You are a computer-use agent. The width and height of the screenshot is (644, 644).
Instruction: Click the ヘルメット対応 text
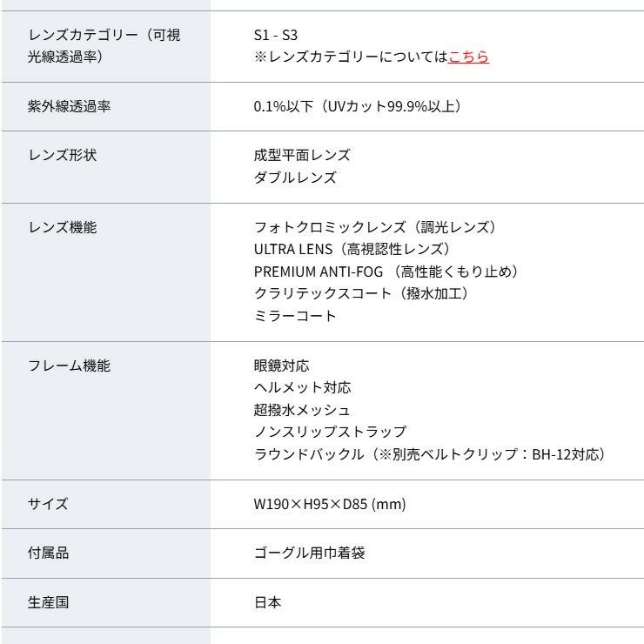point(302,387)
